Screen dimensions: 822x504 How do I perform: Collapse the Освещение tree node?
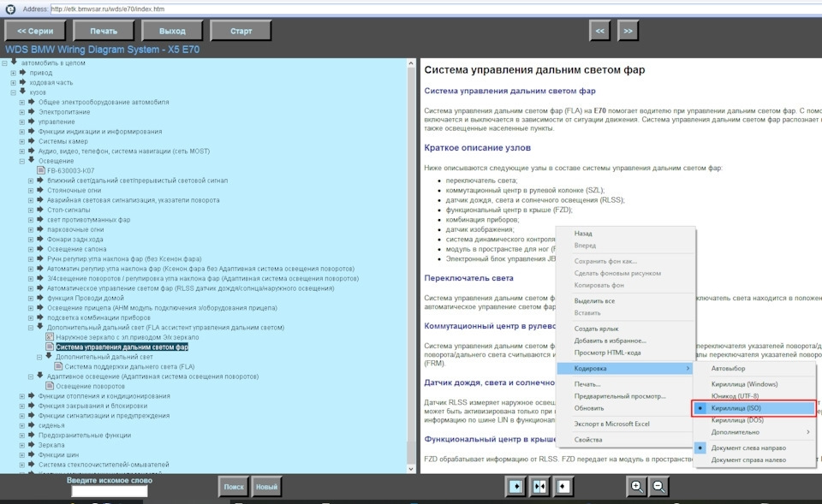tap(22, 161)
